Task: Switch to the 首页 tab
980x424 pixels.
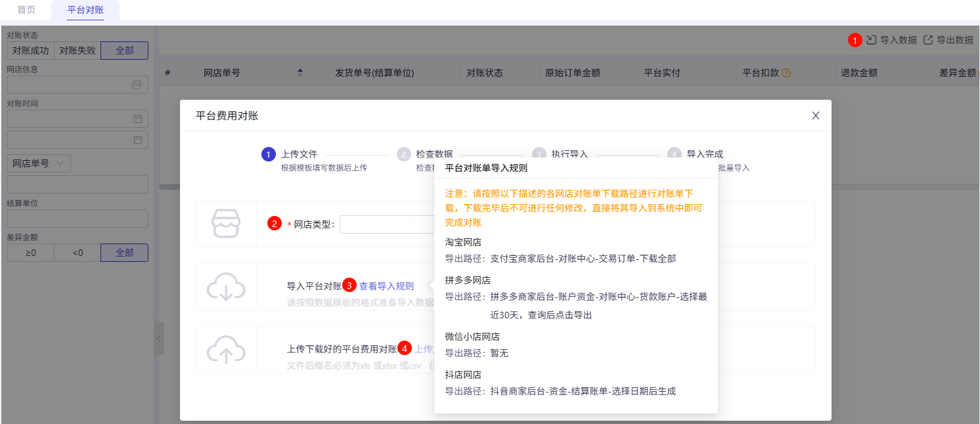Action: 26,10
